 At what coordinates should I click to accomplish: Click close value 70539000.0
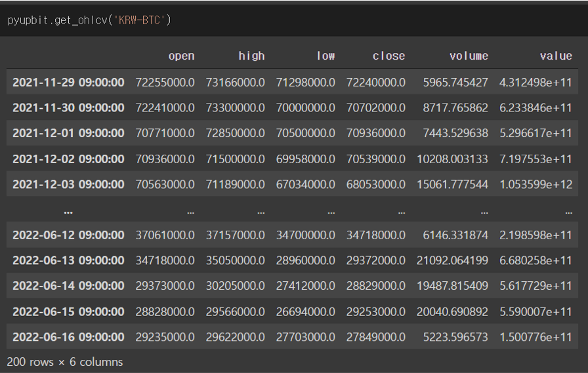tap(376, 159)
